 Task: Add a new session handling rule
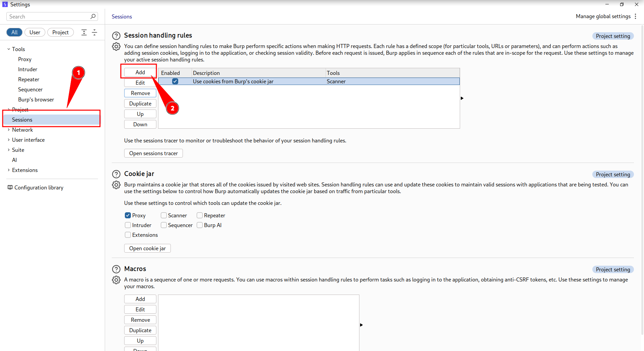point(140,72)
